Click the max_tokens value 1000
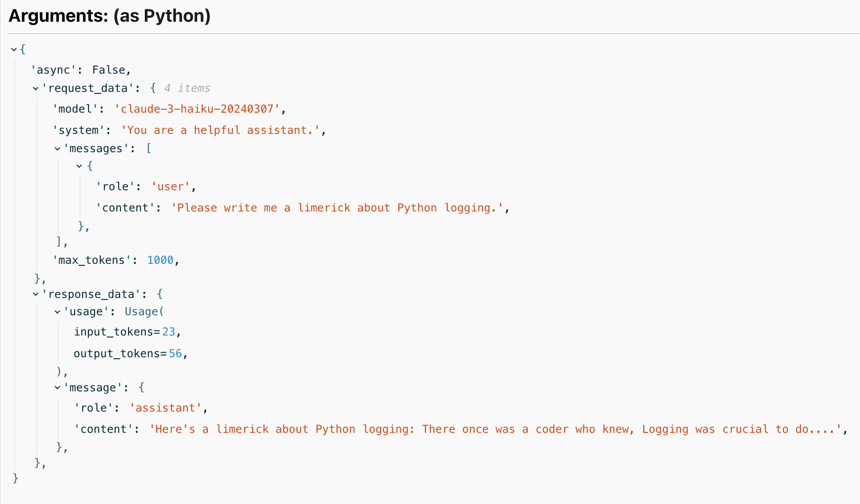 (160, 260)
